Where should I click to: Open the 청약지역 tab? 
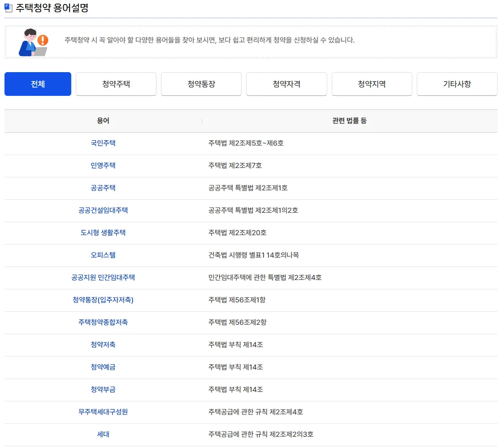pos(372,84)
